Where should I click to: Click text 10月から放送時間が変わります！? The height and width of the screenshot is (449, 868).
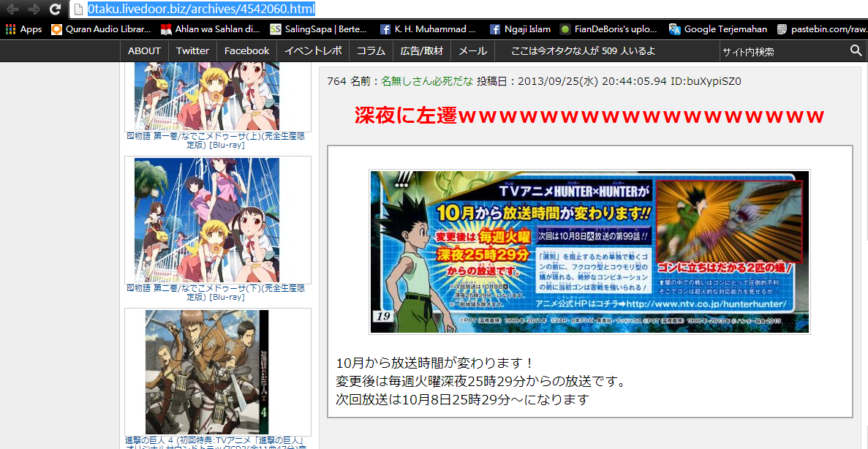(x=435, y=363)
